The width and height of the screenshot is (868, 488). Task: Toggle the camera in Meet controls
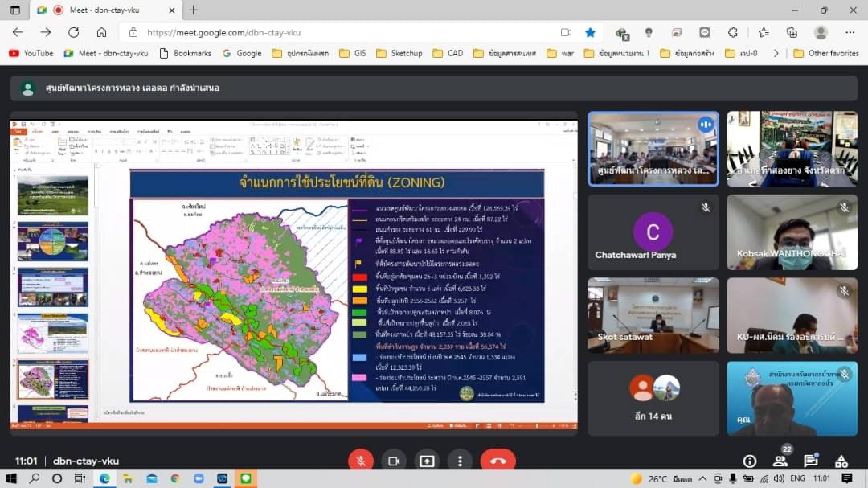click(x=394, y=461)
